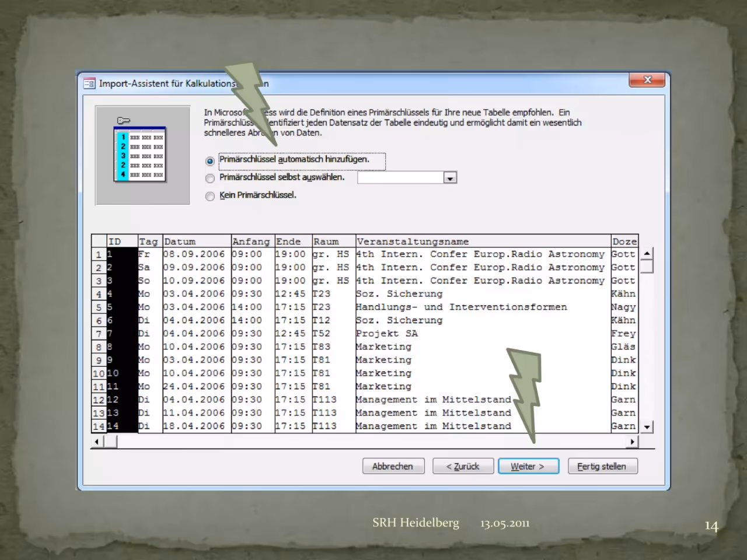
Task: Click the horizontal scrollbar right arrow
Action: click(x=633, y=442)
